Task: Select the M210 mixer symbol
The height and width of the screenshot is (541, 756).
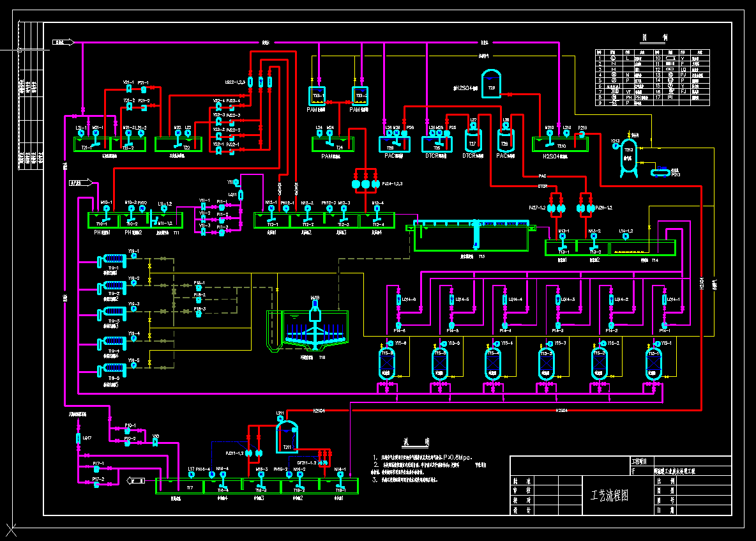Action: click(550, 139)
